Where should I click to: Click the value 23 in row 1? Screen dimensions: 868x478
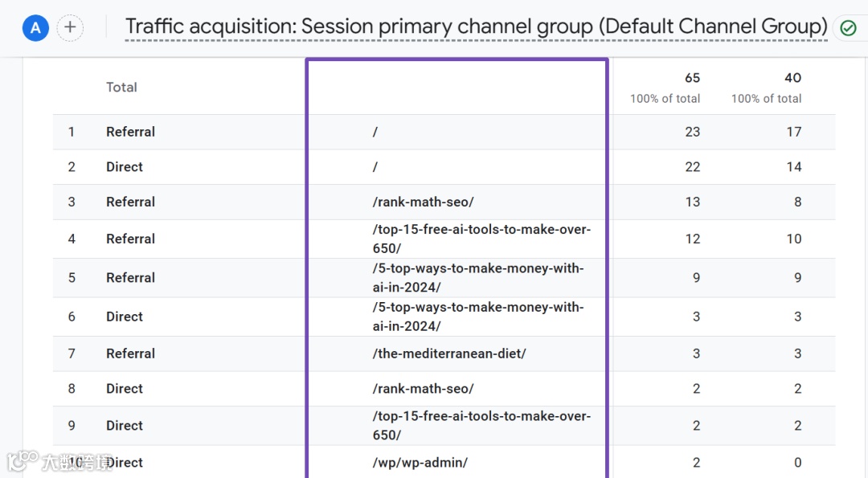point(692,132)
